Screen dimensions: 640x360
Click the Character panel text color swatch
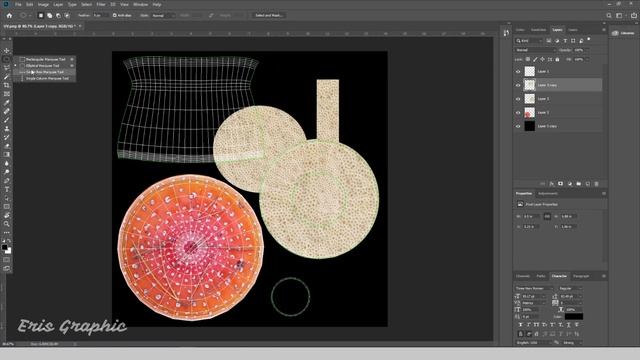[574, 317]
